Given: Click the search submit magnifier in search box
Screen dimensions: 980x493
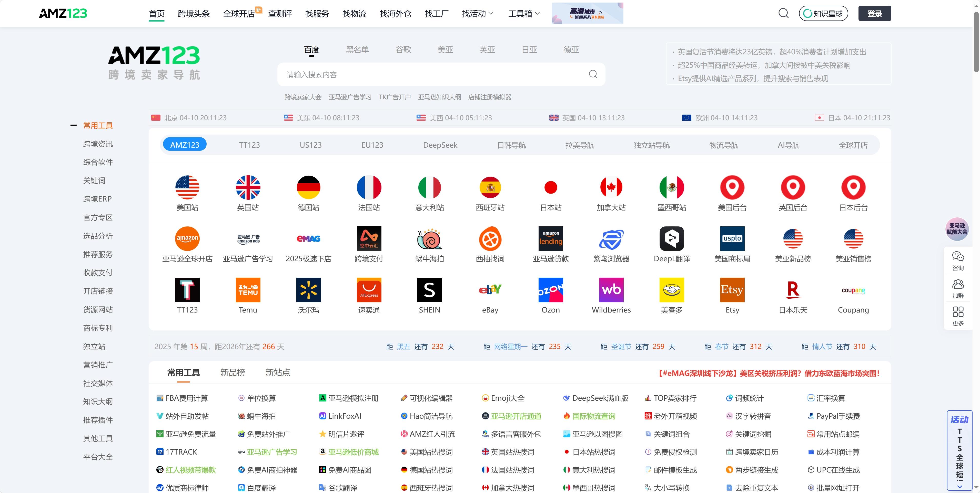Looking at the screenshot, I should (593, 74).
